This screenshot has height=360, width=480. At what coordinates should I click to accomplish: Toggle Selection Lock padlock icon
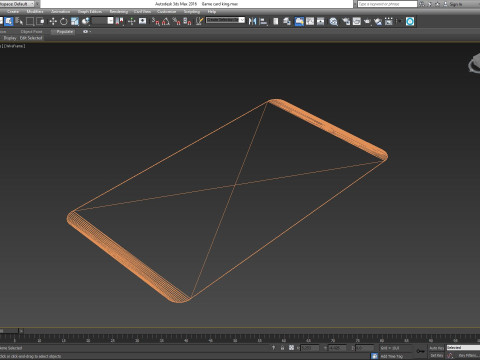pyautogui.click(x=282, y=348)
